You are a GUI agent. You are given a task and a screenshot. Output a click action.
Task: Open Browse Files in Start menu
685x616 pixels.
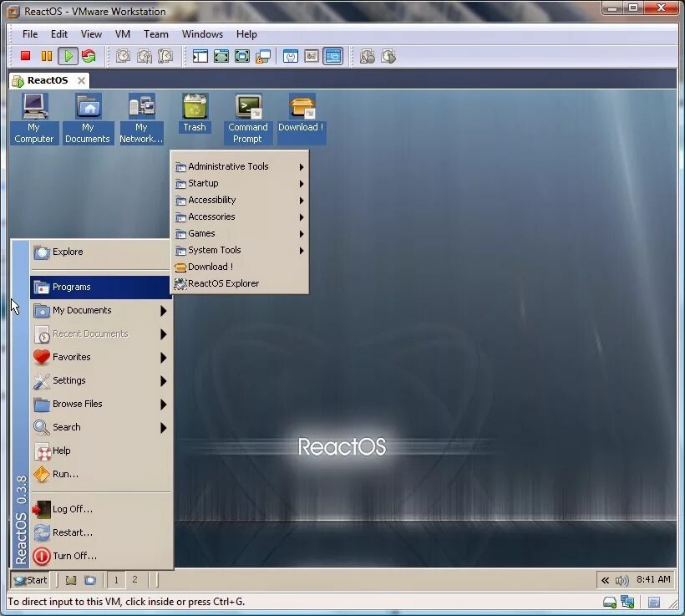(x=100, y=405)
